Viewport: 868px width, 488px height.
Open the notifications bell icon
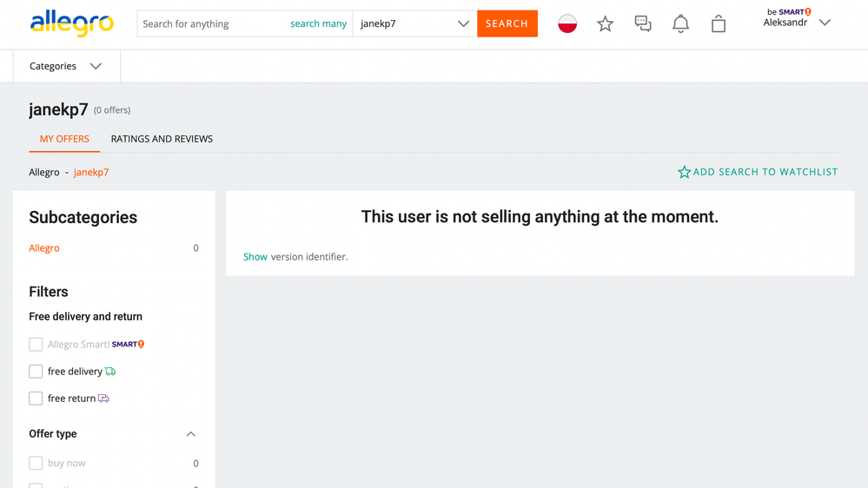[680, 23]
